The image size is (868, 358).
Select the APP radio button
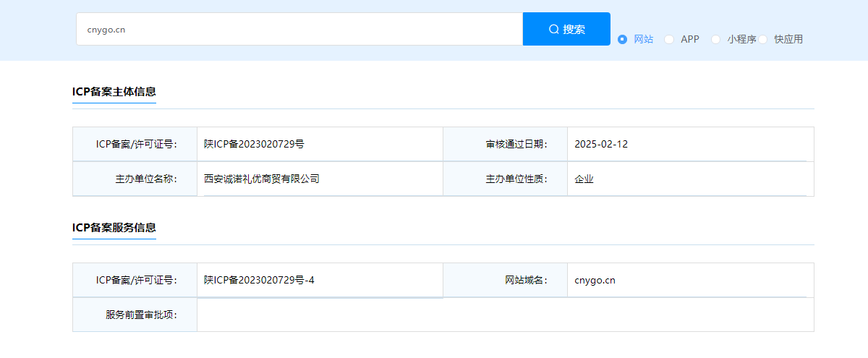[669, 39]
